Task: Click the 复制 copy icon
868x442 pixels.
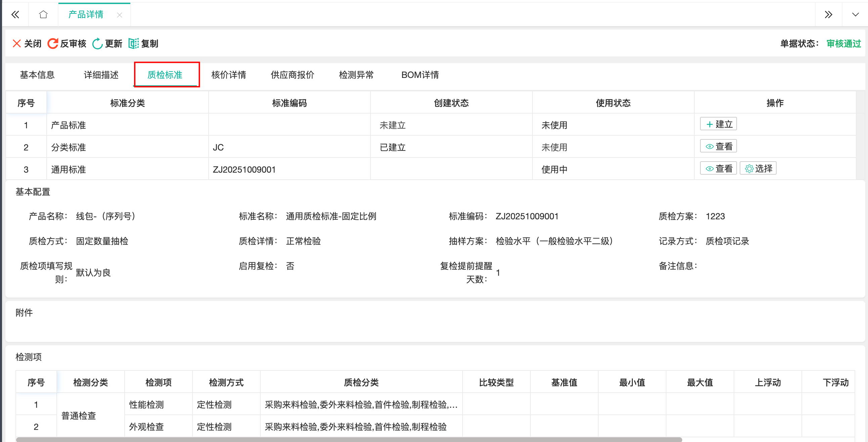Action: click(133, 43)
